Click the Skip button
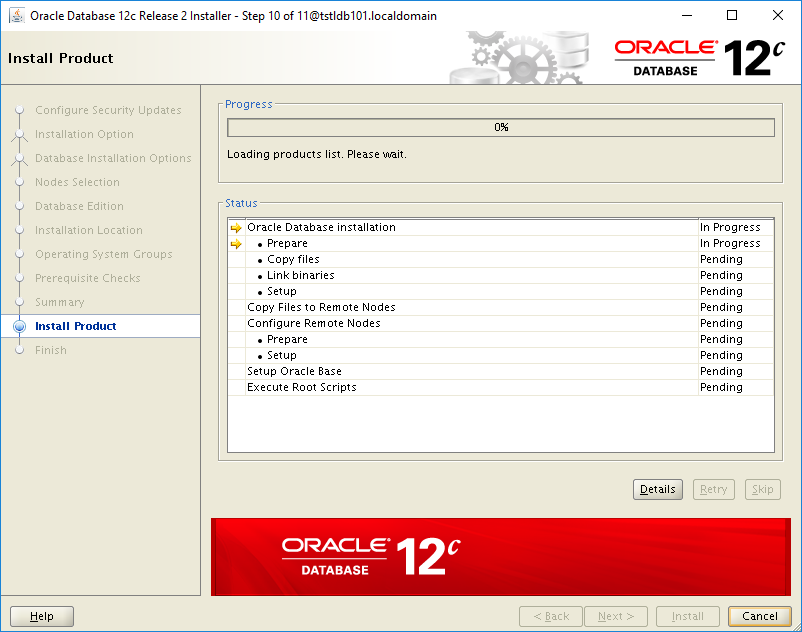802x632 pixels. tap(763, 489)
